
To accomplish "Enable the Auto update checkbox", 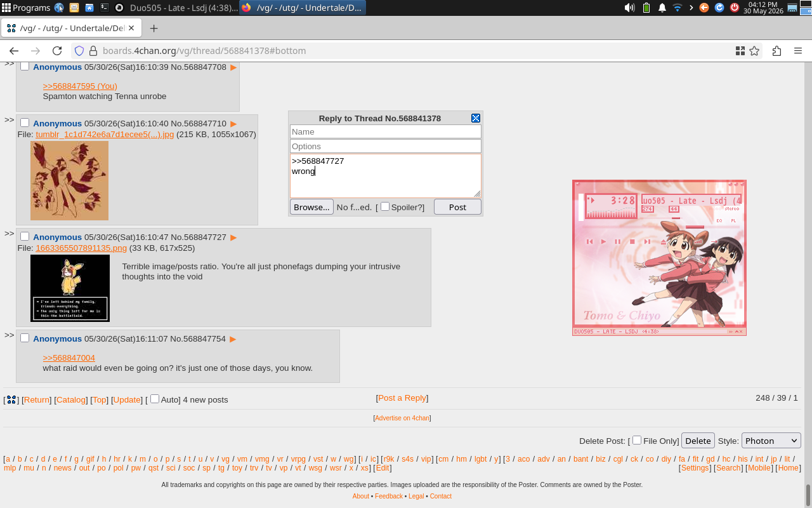I will 155,399.
